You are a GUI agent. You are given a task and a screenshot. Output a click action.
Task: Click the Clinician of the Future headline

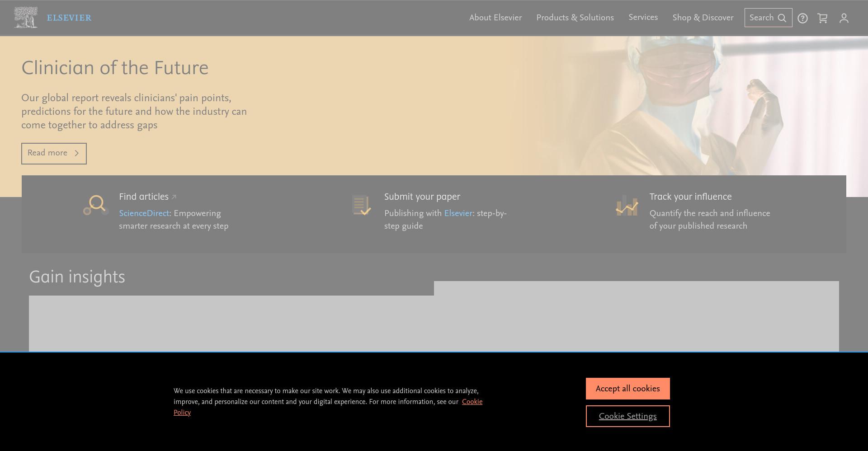[115, 68]
